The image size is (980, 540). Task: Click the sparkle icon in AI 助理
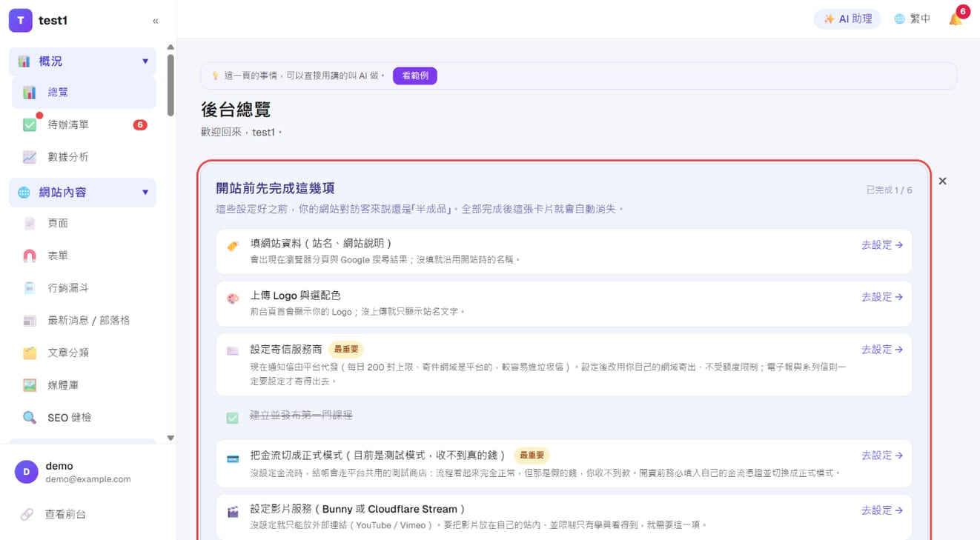click(829, 19)
